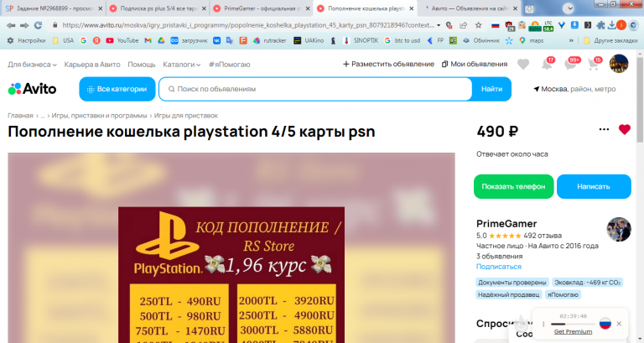Open the PrimeGamer seller avatar
This screenshot has width=644, height=343.
tap(619, 229)
